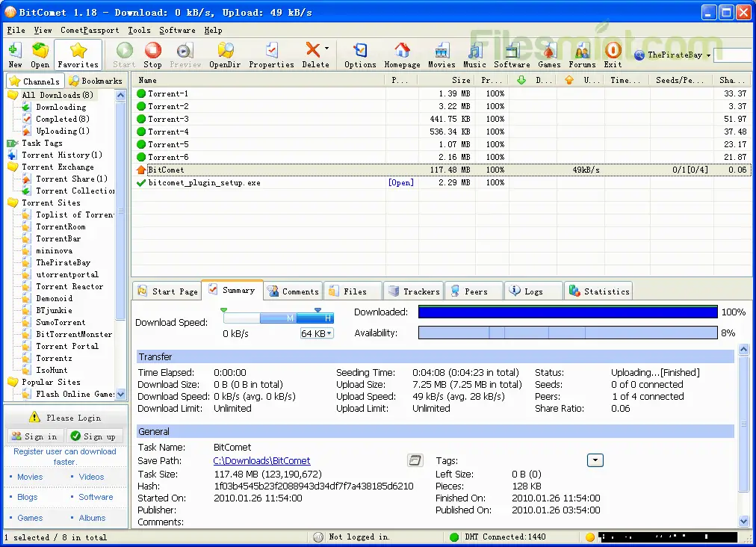Open the Tools menu
This screenshot has width=756, height=547.
[x=138, y=31]
